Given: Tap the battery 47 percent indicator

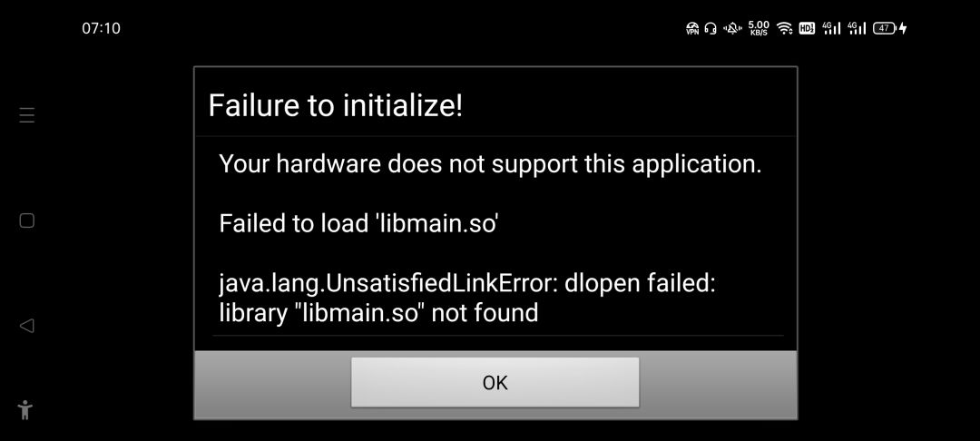Looking at the screenshot, I should click(x=885, y=28).
